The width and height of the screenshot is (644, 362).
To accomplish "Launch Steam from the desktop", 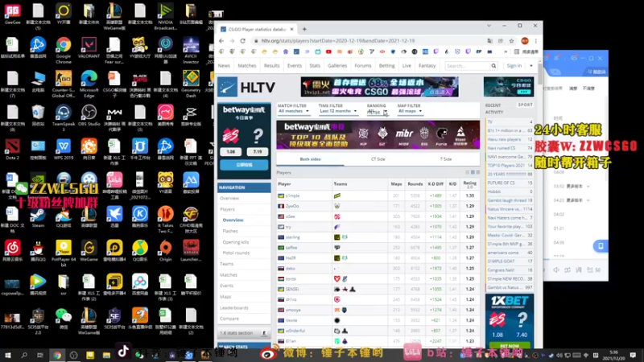I will pyautogui.click(x=38, y=216).
